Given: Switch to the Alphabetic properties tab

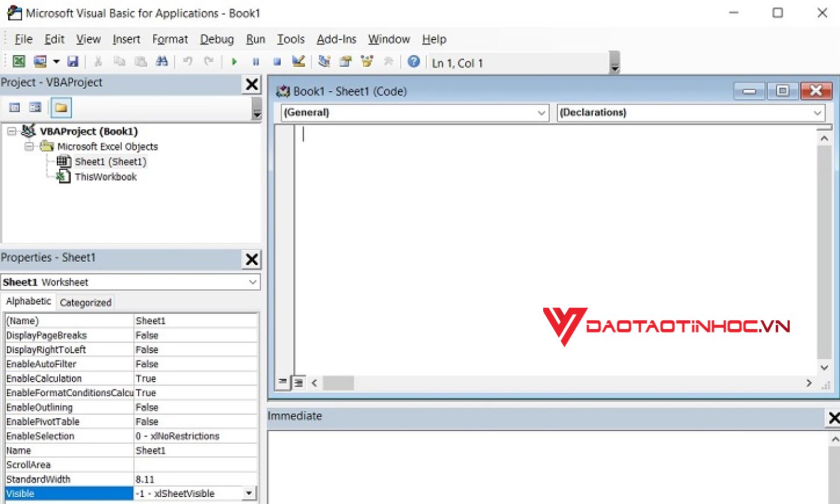Looking at the screenshot, I should click(29, 301).
